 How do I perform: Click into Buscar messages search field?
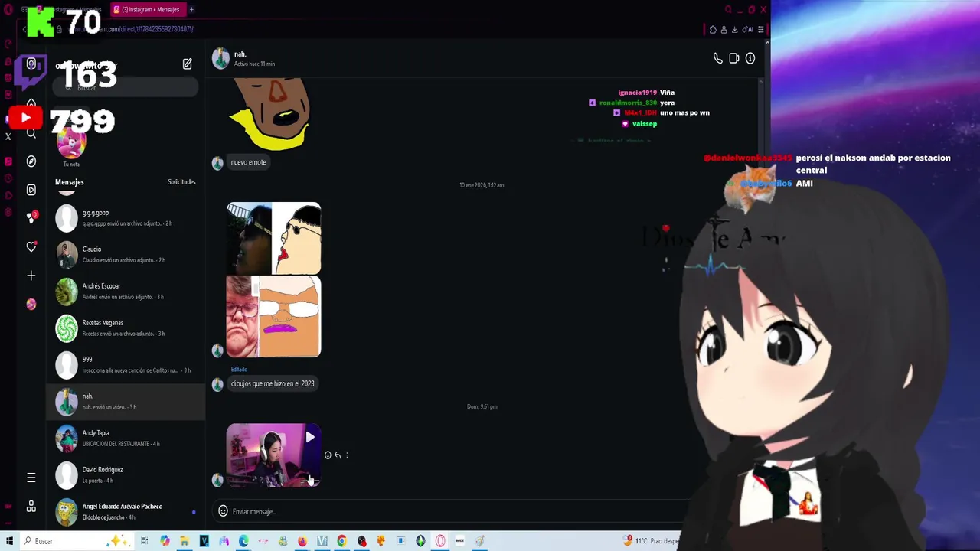tap(126, 88)
